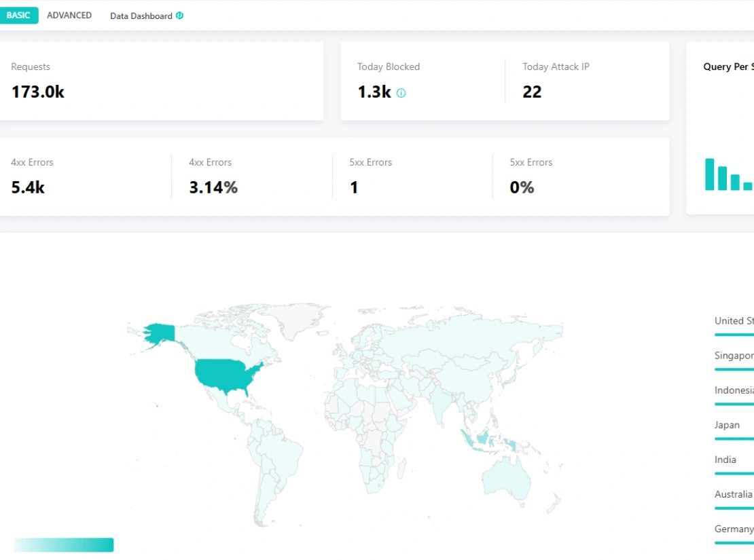
Task: Click the info icon next to Today Blocked
Action: point(401,94)
